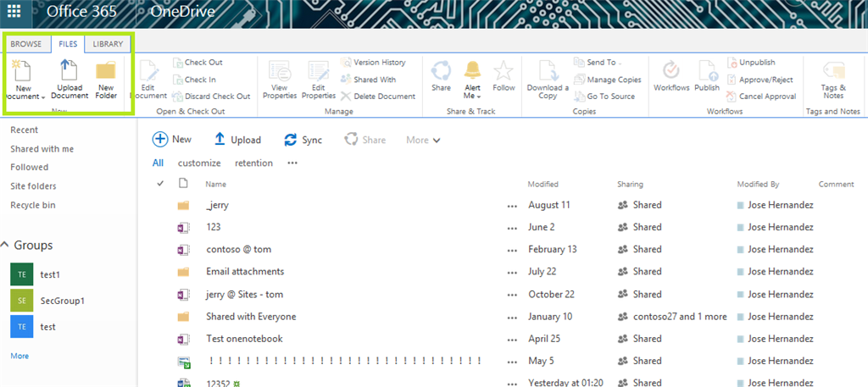Click Download a Copy in ribbon
Screen dimensions: 868x387
pyautogui.click(x=548, y=80)
